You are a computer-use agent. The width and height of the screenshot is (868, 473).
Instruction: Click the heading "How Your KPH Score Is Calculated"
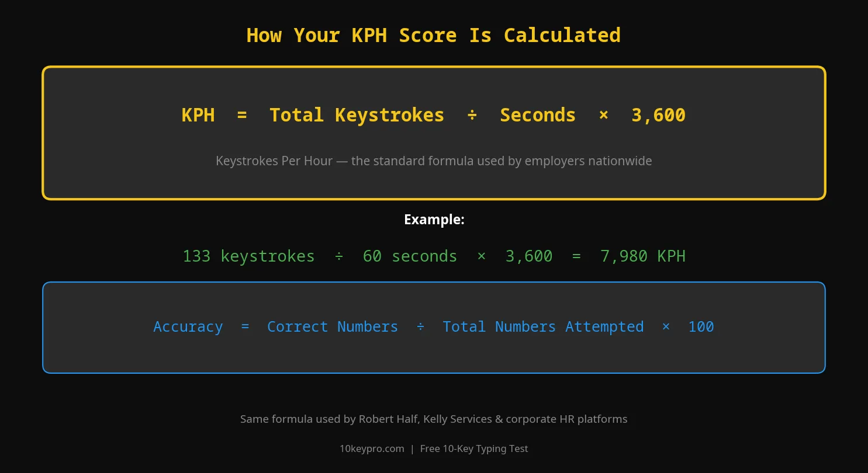point(433,35)
